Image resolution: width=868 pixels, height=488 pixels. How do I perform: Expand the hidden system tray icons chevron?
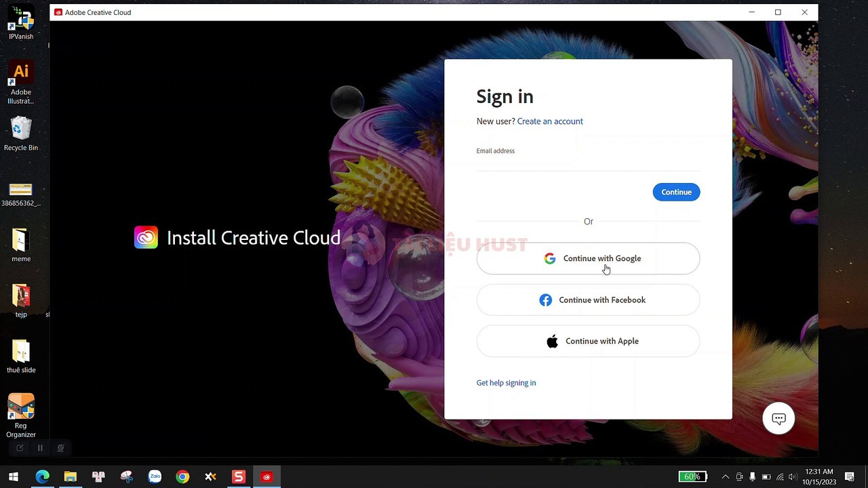click(726, 477)
